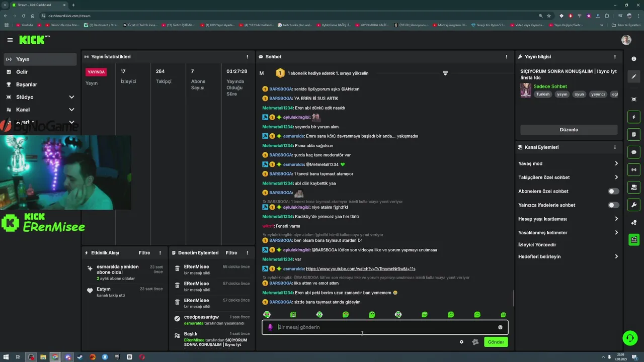The image size is (644, 362).
Task: Open the user profile avatar
Action: click(626, 40)
